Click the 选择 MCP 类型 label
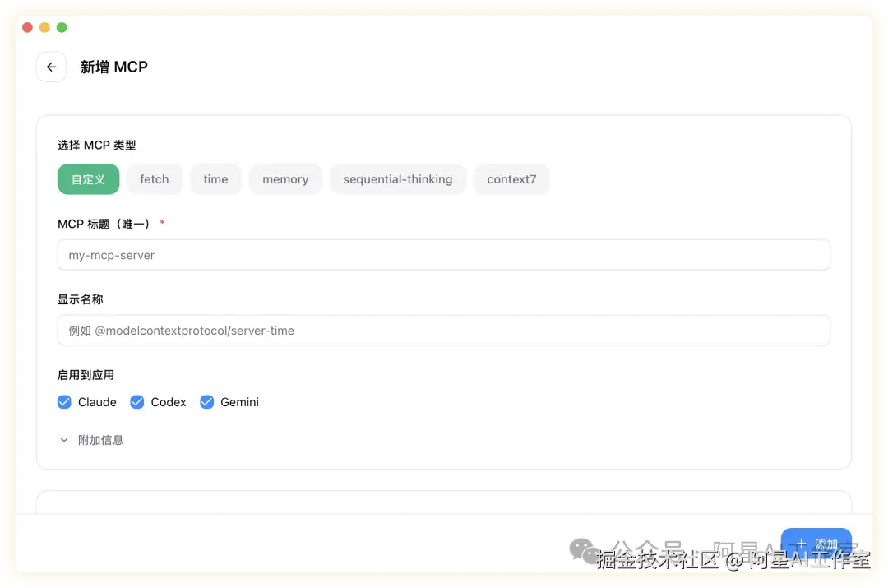Screen dimensions: 888x588 (x=97, y=146)
